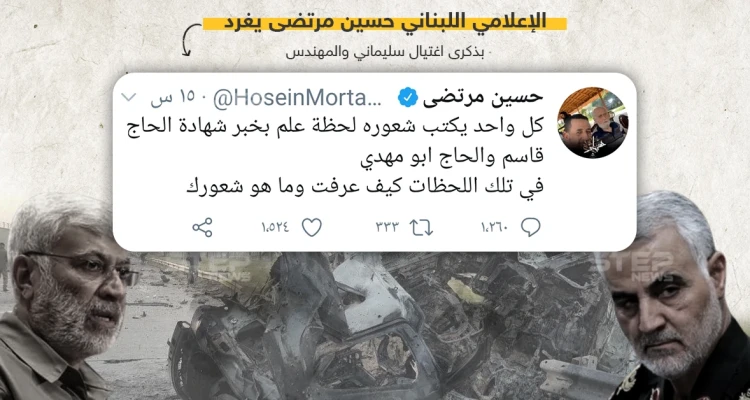Open the @HoseinMorta... handle link

coord(297,99)
